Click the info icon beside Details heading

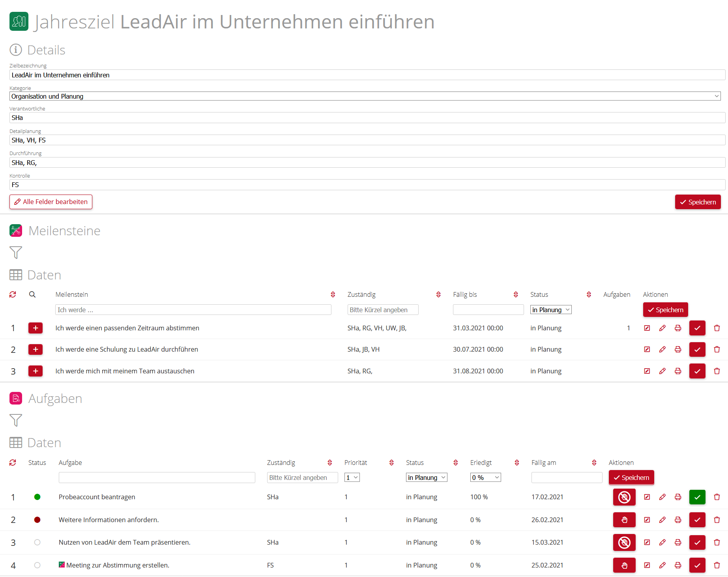[x=16, y=50]
